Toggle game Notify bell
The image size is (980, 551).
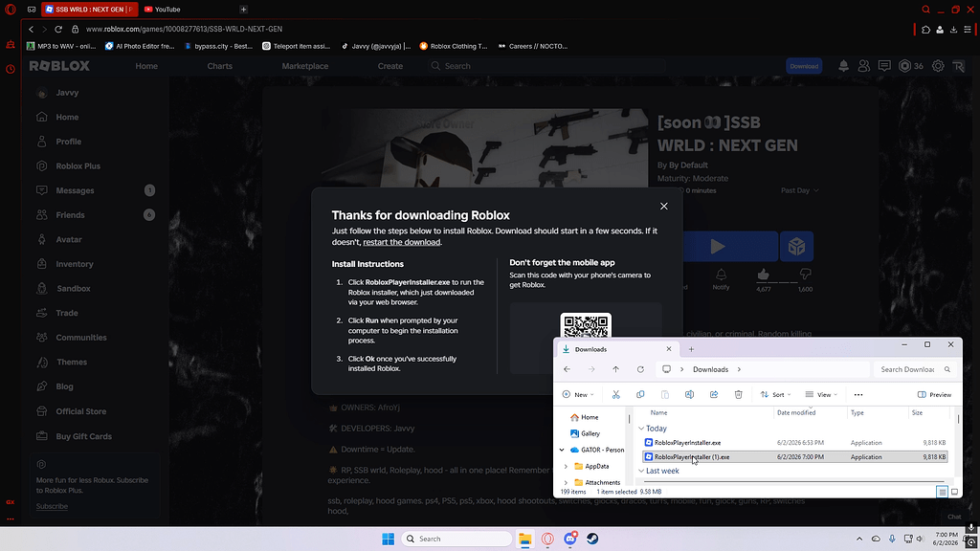[721, 278]
